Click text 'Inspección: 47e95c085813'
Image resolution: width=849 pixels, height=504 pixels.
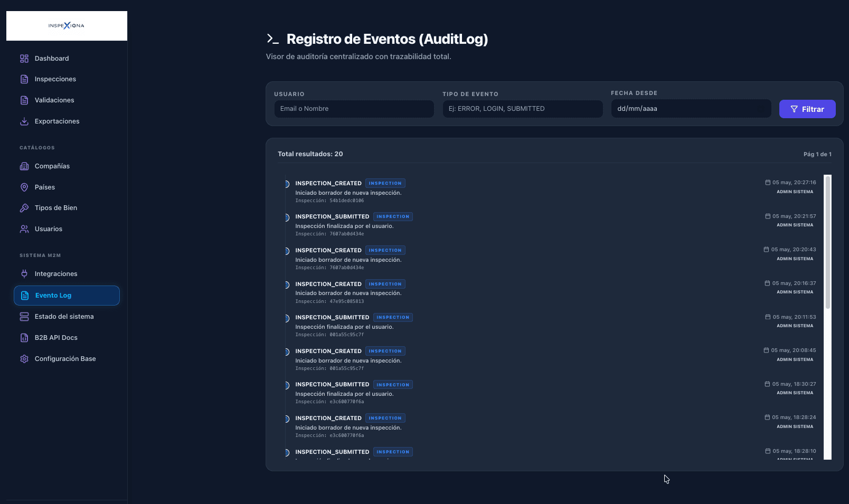[329, 301]
